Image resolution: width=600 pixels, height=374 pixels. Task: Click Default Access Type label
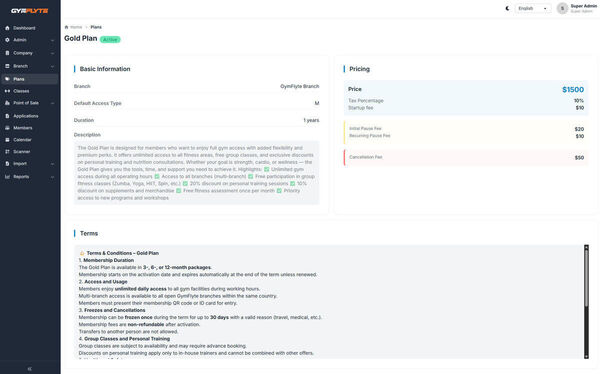pos(98,103)
